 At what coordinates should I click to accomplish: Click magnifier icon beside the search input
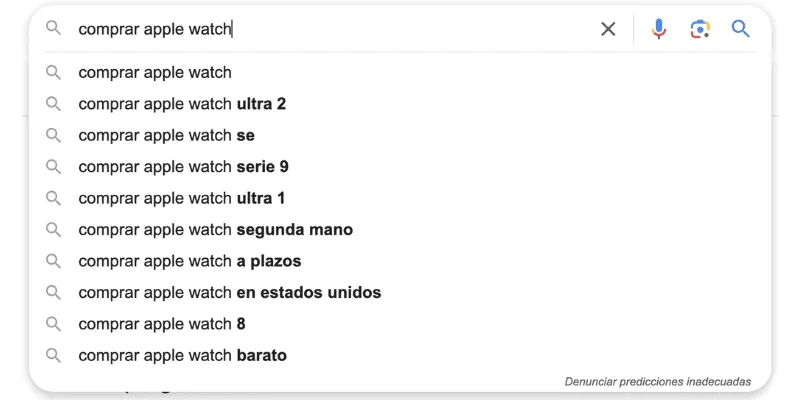(54, 29)
